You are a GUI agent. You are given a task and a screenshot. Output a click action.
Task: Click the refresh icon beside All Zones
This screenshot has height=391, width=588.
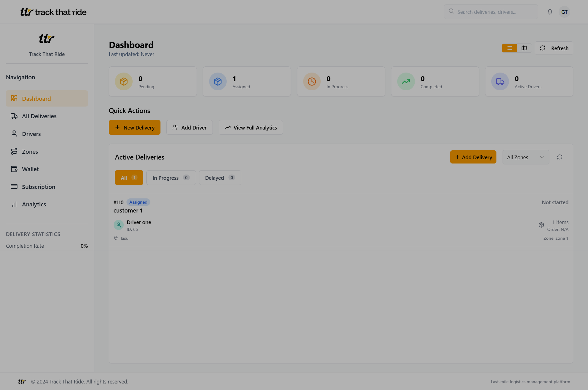point(560,157)
